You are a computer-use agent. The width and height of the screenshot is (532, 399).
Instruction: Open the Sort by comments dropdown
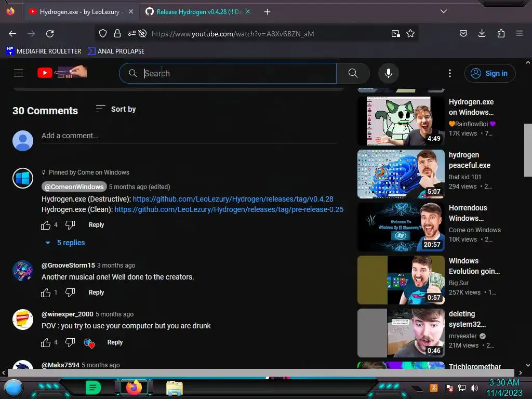116,109
